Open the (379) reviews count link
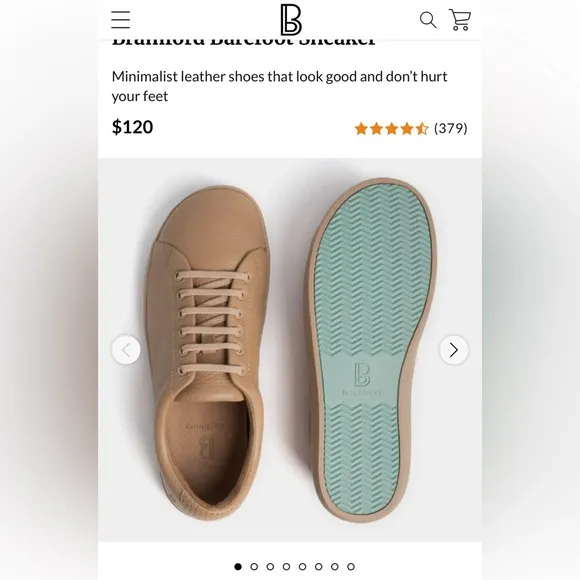Image resolution: width=580 pixels, height=580 pixels. click(451, 128)
